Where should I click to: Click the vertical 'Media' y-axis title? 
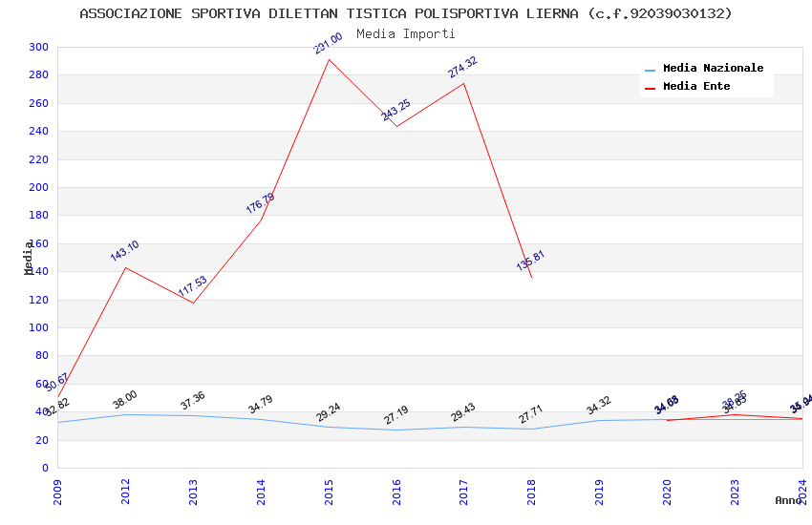28,258
